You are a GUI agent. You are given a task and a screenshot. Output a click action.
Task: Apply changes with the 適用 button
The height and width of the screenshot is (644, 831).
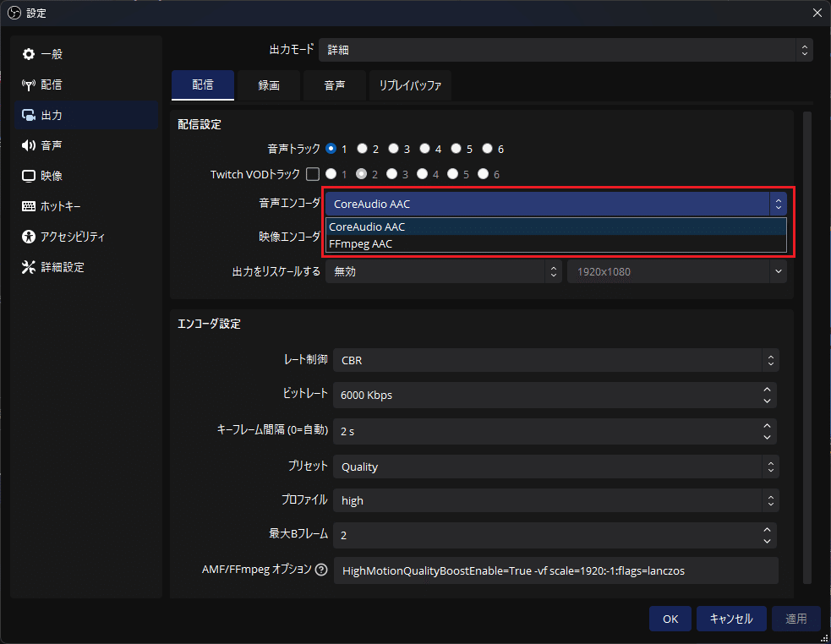point(795,619)
